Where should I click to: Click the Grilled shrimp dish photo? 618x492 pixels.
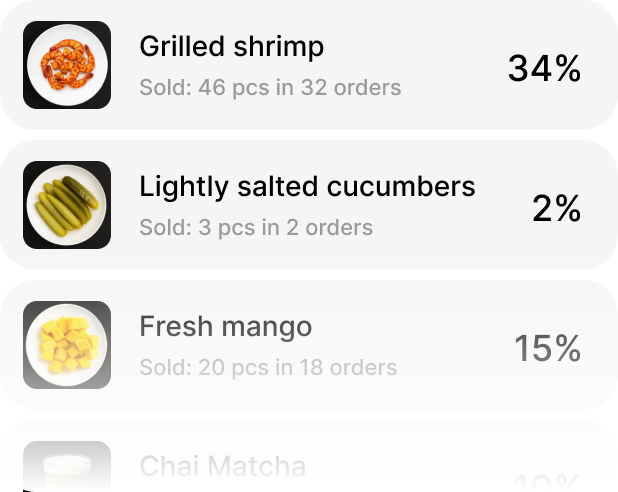tap(67, 65)
